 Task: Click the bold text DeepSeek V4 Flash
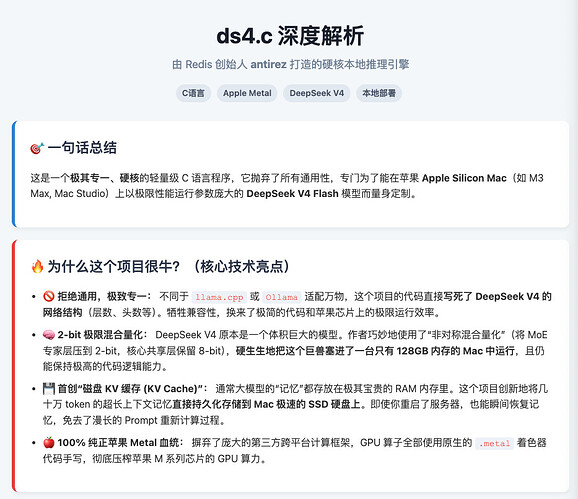coord(292,194)
